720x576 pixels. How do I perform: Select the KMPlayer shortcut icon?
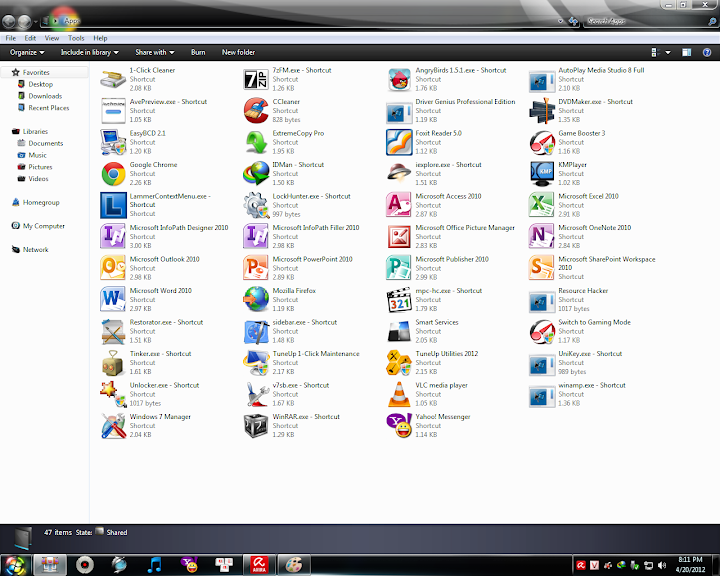click(x=542, y=174)
